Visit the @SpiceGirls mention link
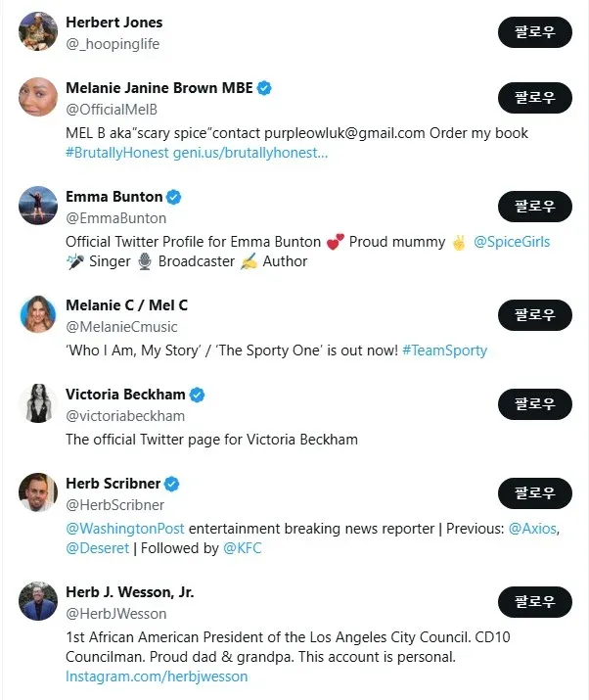The image size is (589, 700). click(512, 241)
